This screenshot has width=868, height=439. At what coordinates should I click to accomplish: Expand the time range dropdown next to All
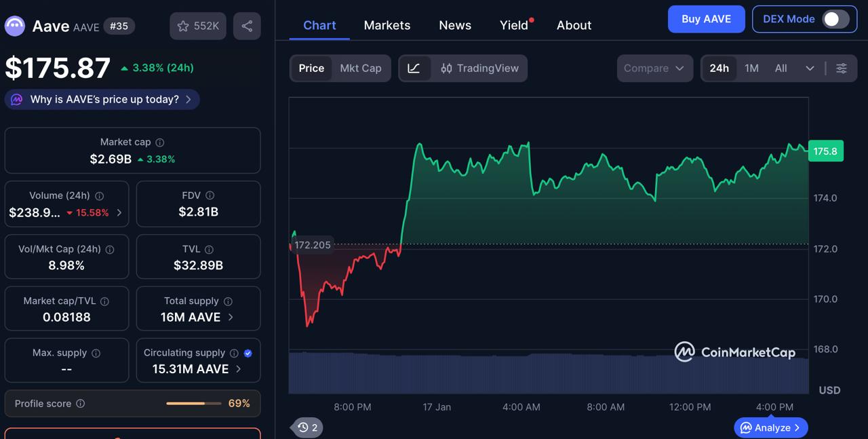[x=809, y=68]
